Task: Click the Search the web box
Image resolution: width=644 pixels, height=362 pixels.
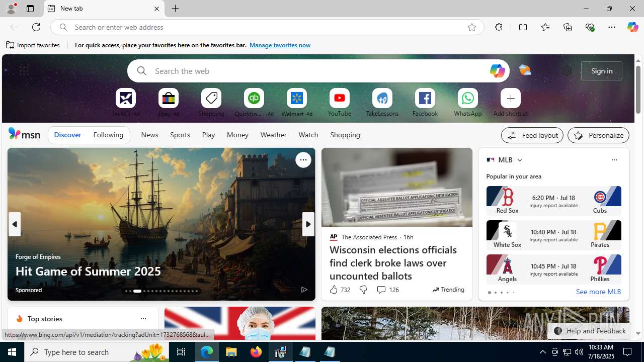Action: [318, 71]
